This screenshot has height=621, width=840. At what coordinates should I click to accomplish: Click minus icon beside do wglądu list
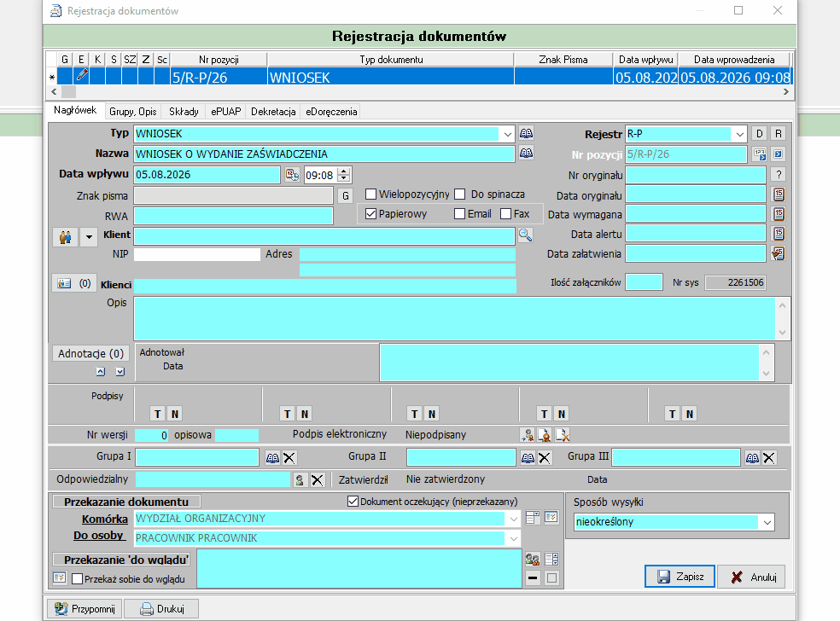point(533,578)
